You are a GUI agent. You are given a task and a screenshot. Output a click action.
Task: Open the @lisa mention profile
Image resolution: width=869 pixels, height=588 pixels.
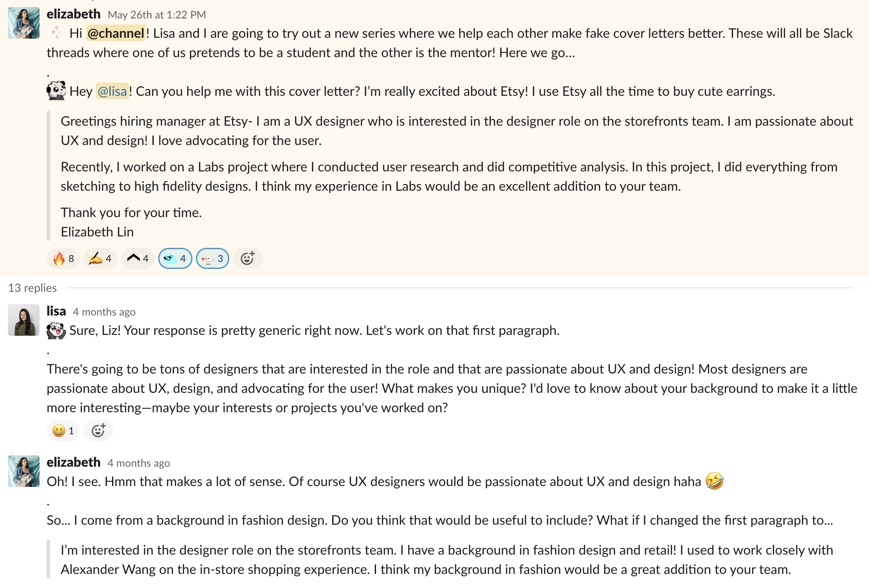tap(112, 91)
